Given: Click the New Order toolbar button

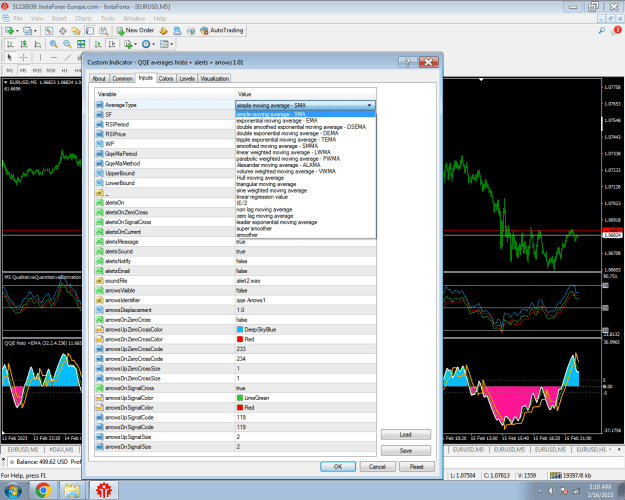Looking at the screenshot, I should pos(135,30).
